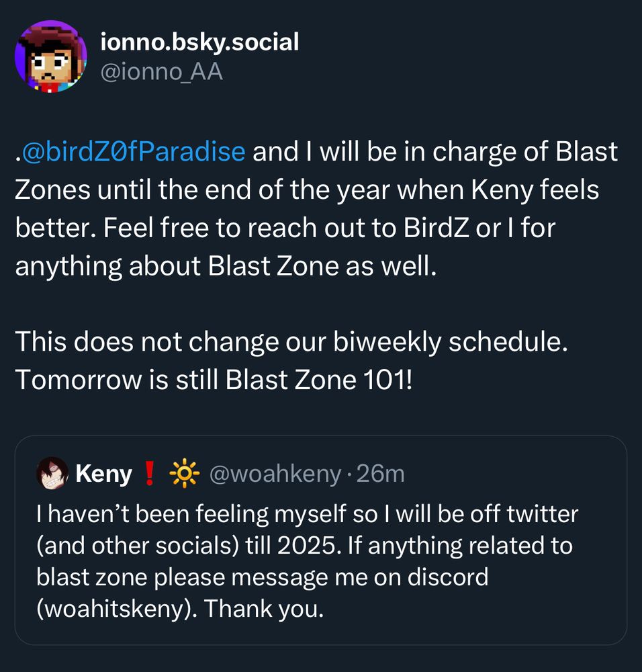The width and height of the screenshot is (642, 672).
Task: Open the quoted post text from Keny
Action: pyautogui.click(x=307, y=561)
